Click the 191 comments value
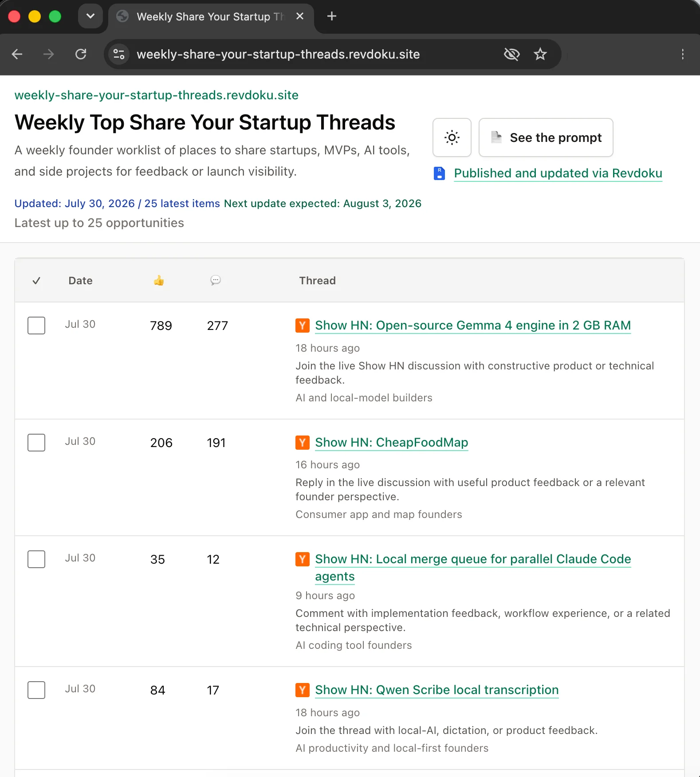This screenshot has height=777, width=700. pos(216,443)
